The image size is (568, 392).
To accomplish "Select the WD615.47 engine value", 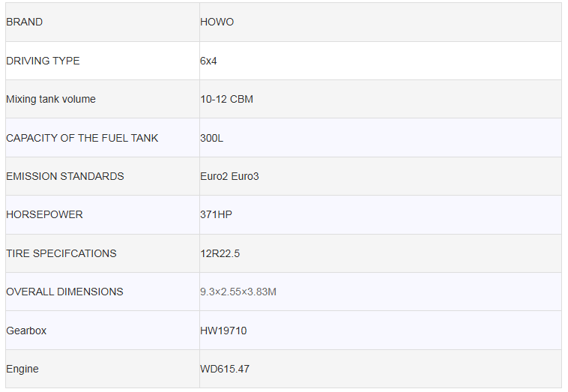I will (x=225, y=369).
